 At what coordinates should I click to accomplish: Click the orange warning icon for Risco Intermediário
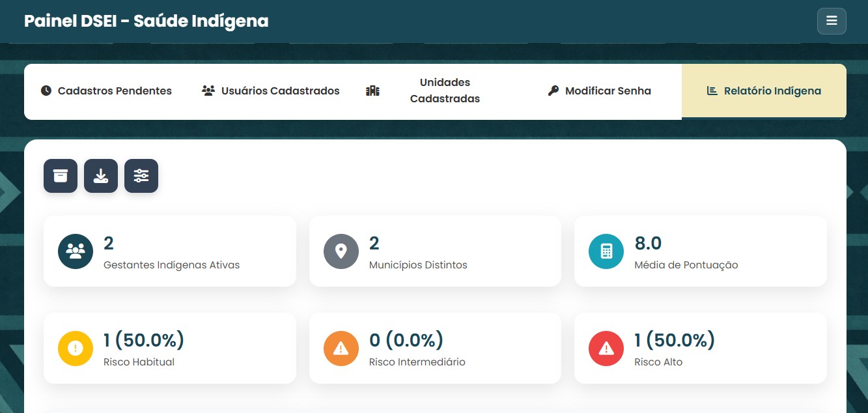pyautogui.click(x=341, y=348)
